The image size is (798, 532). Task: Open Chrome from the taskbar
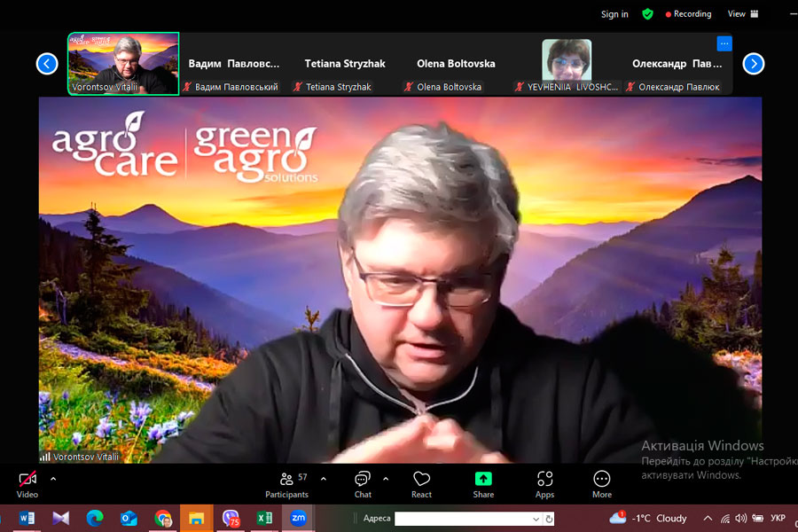(163, 518)
